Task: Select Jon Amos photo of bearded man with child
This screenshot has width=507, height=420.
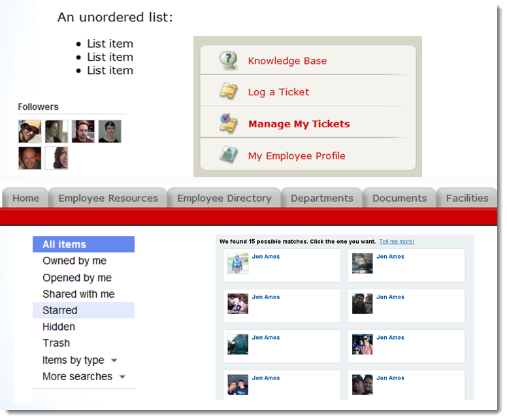Action: [x=362, y=304]
